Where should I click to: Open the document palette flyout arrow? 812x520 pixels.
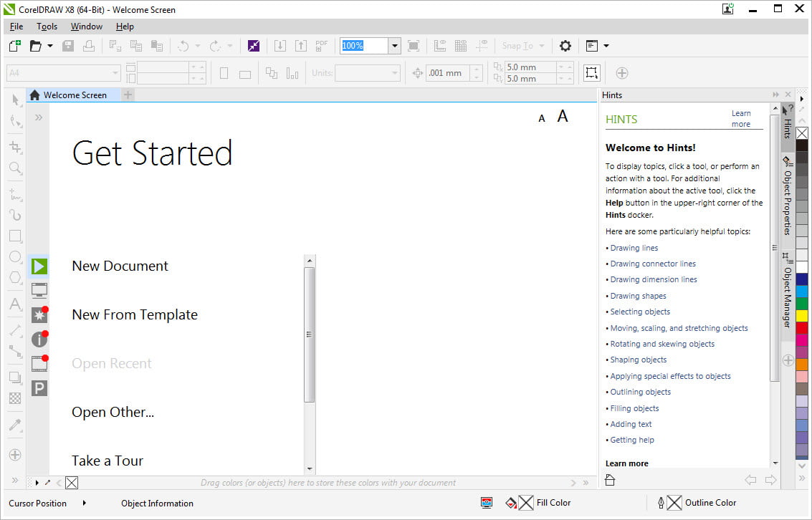tap(37, 483)
